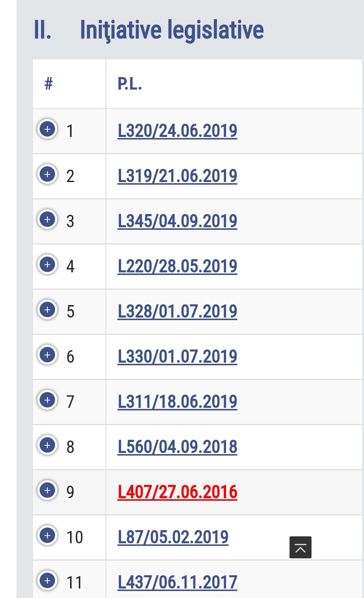This screenshot has height=598, width=364.
Task: Expand row 1 plus icon
Action: (x=47, y=129)
